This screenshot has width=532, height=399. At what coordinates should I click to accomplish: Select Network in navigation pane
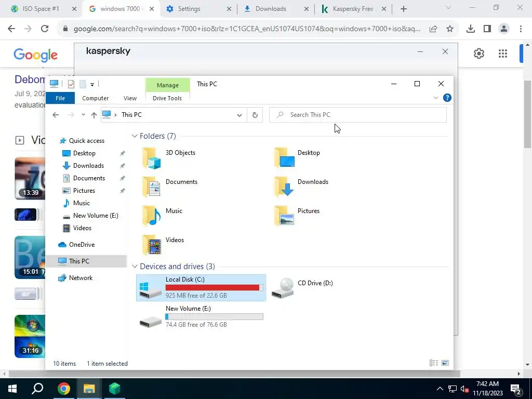click(x=81, y=278)
